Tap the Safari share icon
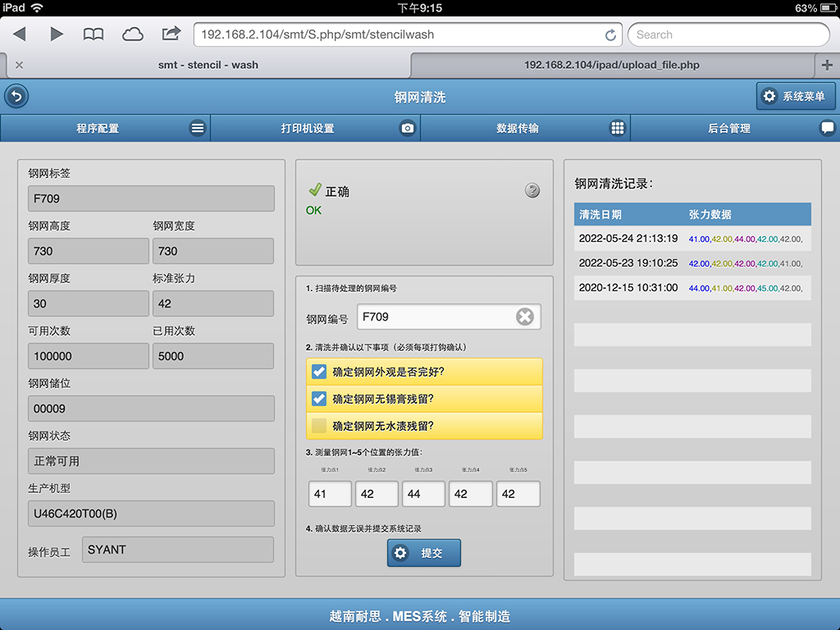The height and width of the screenshot is (630, 840). (x=171, y=34)
